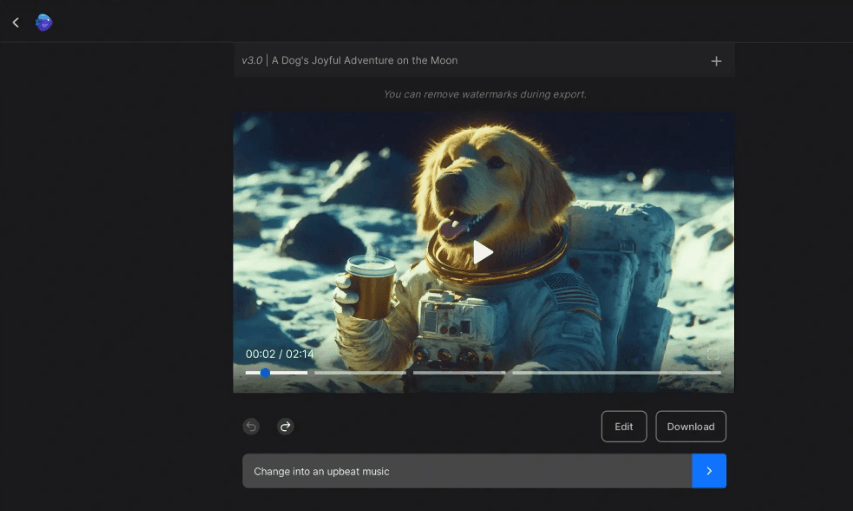The image size is (853, 511).
Task: Submit the prompt with the blue arrow
Action: pos(709,471)
